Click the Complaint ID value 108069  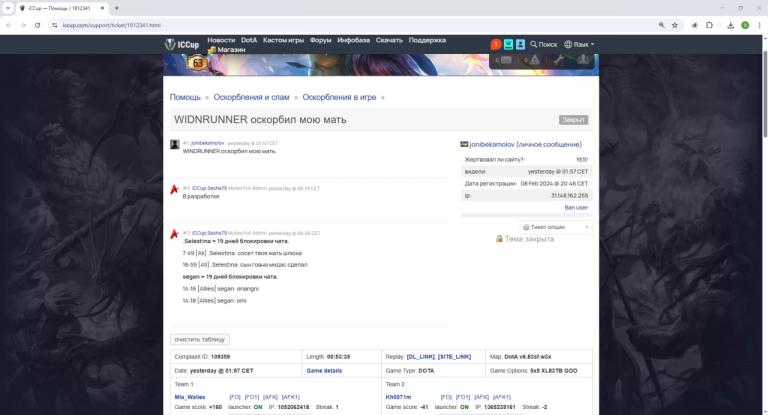coord(220,357)
